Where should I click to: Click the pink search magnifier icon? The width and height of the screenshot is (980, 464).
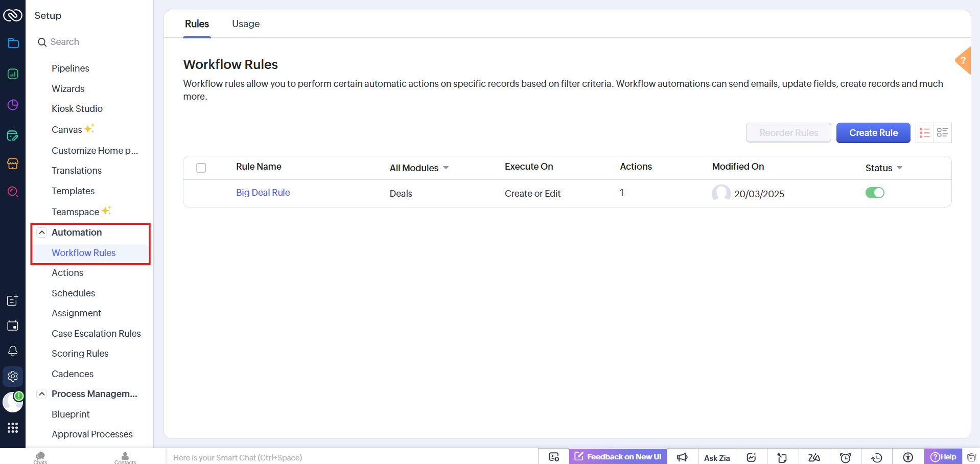13,192
